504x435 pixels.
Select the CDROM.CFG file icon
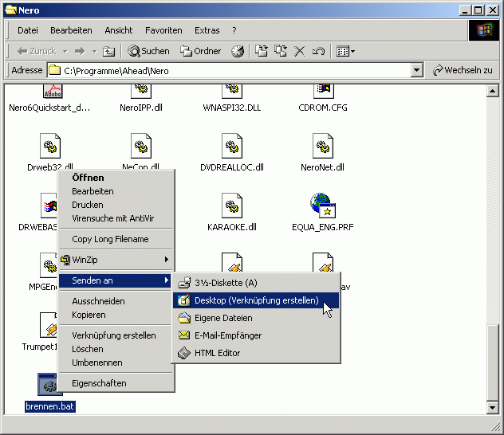323,91
